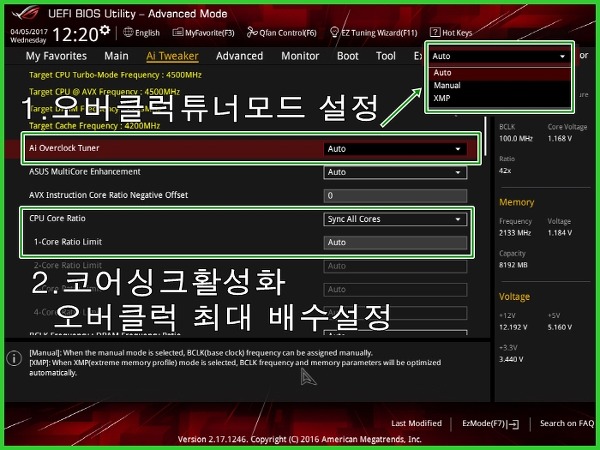Choose Auto in the tuner options list
The image size is (600, 450).
499,73
